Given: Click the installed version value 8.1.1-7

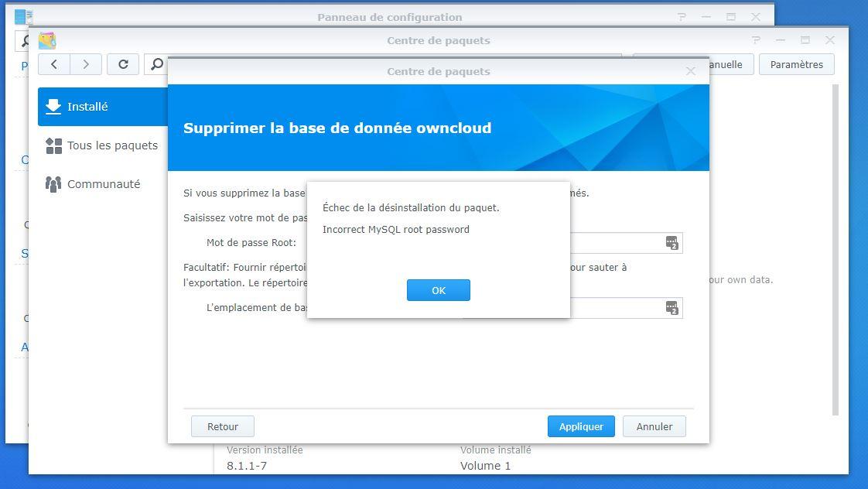Looking at the screenshot, I should coord(246,466).
